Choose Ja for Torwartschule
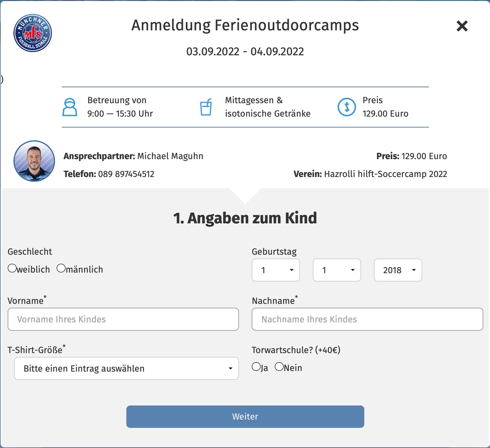The width and height of the screenshot is (490, 448). tap(256, 367)
